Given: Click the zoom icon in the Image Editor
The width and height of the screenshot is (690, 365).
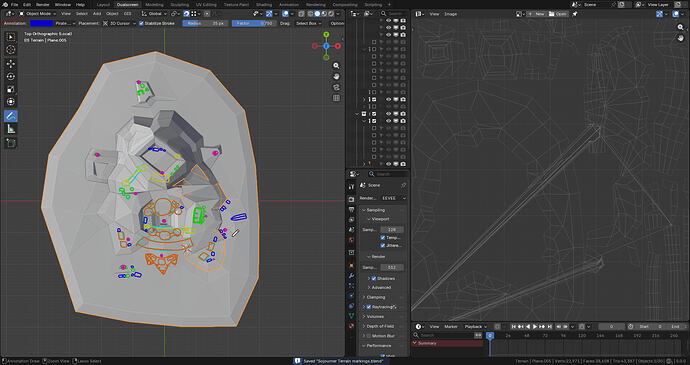Looking at the screenshot, I should [x=681, y=27].
